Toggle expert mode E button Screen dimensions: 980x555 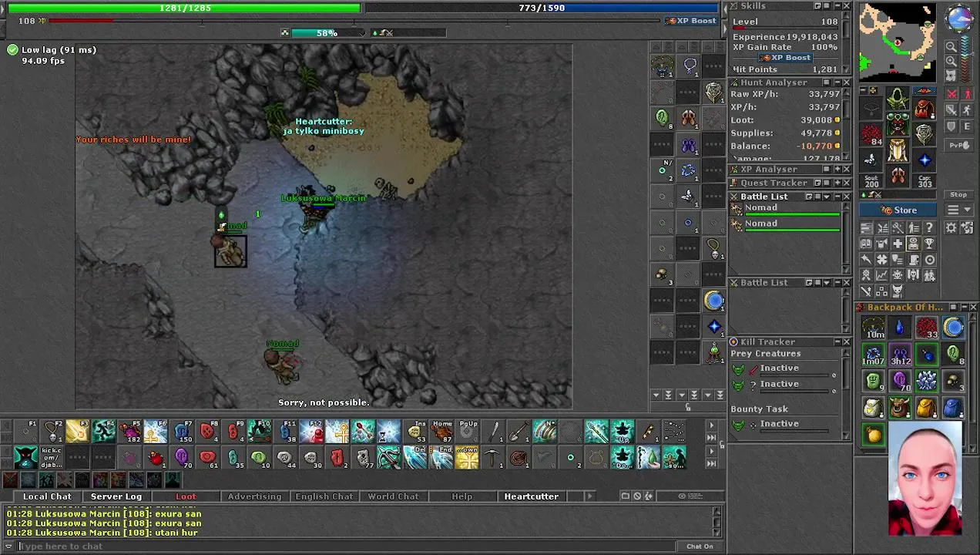(x=968, y=126)
